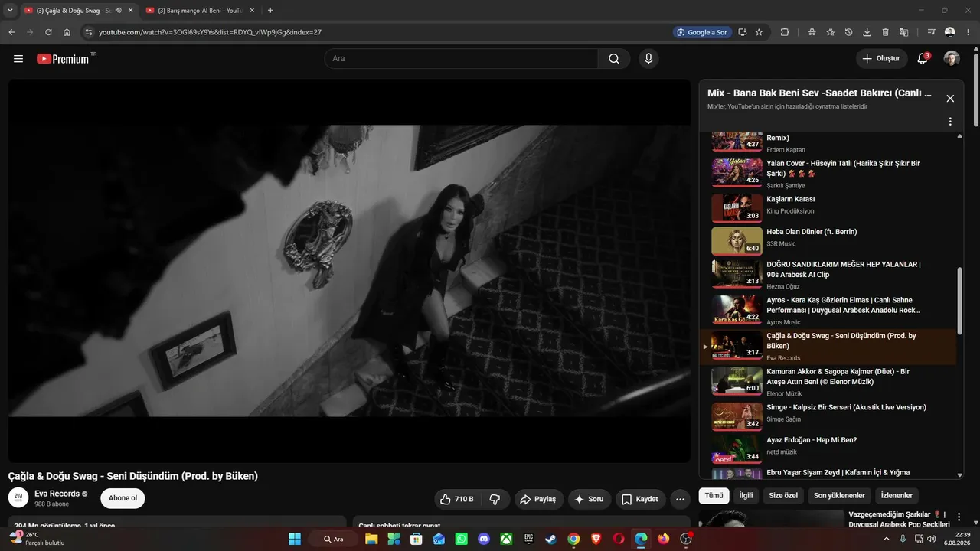Open Discord from the taskbar

(x=483, y=539)
